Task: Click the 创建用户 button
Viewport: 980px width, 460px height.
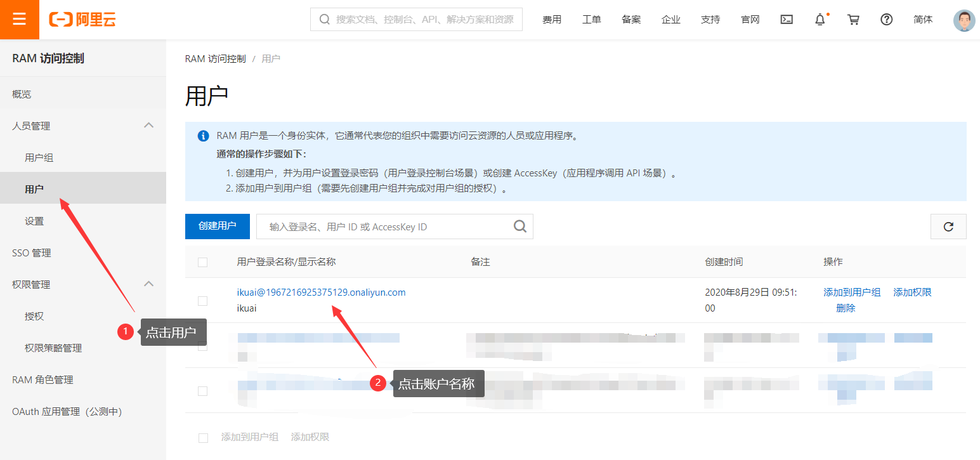Action: (218, 226)
